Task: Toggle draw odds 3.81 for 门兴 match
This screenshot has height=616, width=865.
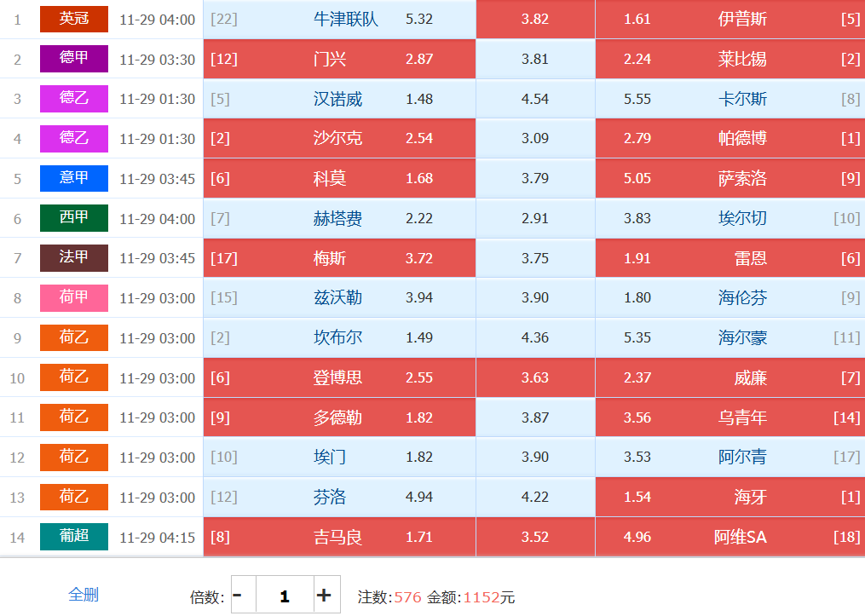Action: [x=535, y=60]
